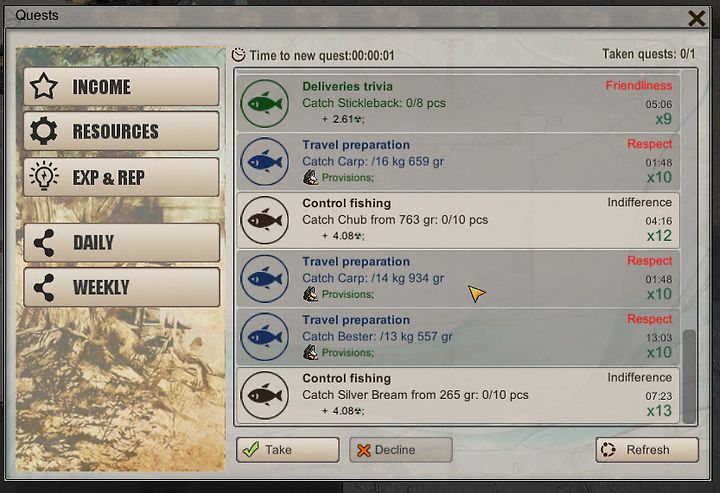Select the Deliveries trivia quest row
Screen dimensions: 720x493
pos(458,104)
